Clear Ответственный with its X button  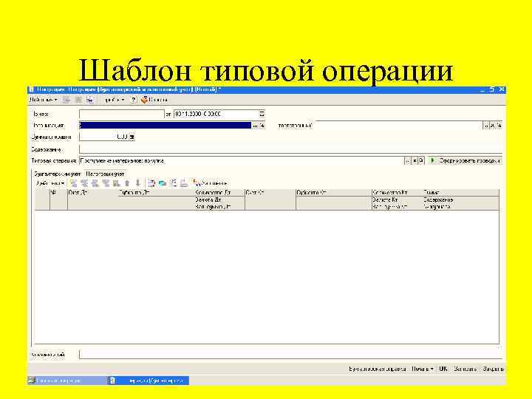tap(492, 126)
